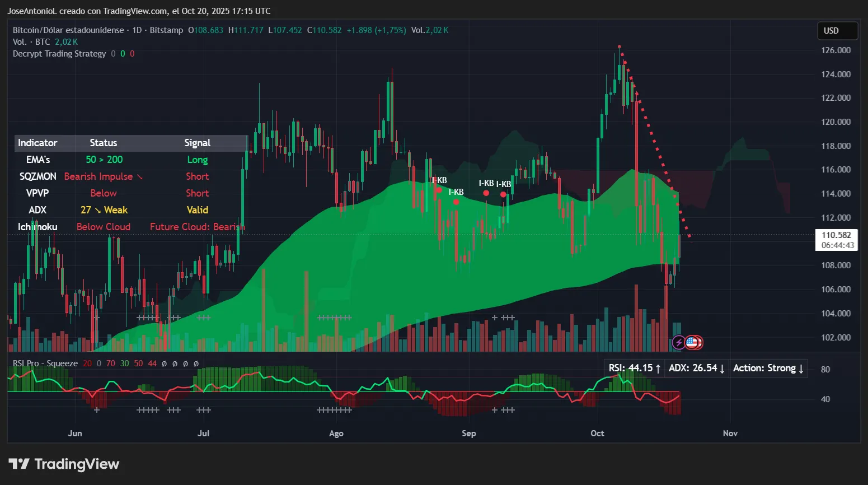Click the leftmost I-KB dot near September
This screenshot has height=485, width=868.
click(x=486, y=193)
